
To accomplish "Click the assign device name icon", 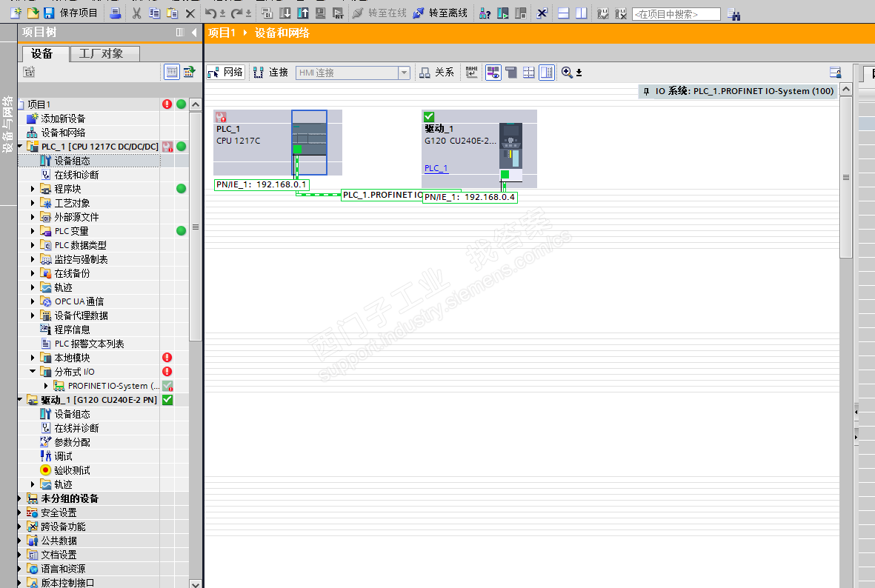I will (x=471, y=72).
